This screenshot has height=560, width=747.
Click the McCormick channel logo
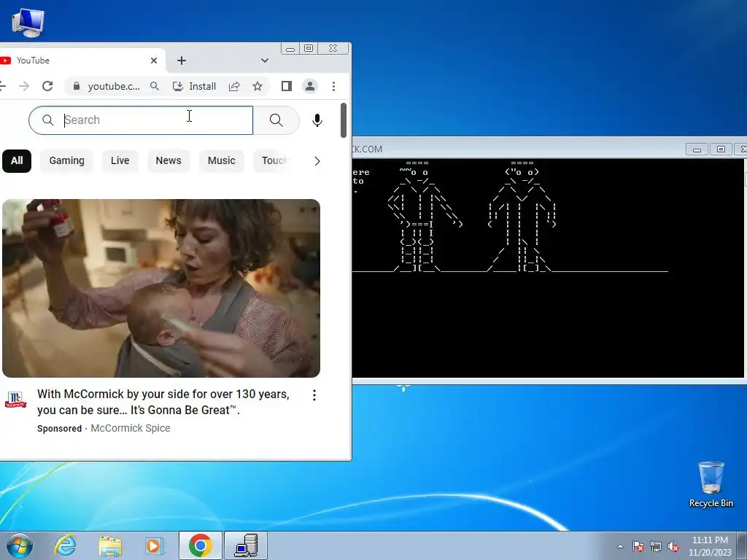[x=16, y=399]
